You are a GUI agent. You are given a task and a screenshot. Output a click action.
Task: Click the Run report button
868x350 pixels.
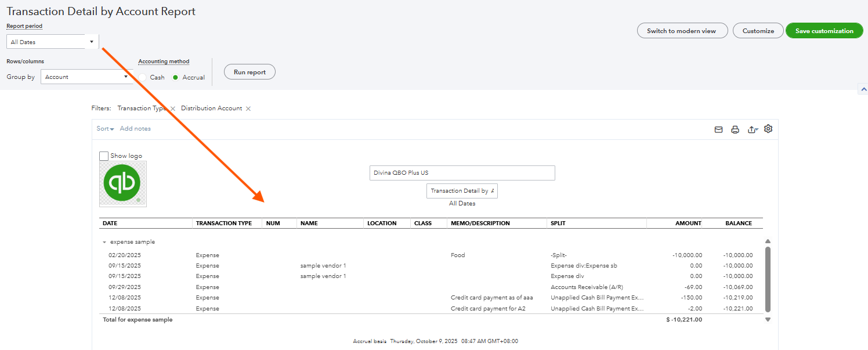(x=249, y=72)
